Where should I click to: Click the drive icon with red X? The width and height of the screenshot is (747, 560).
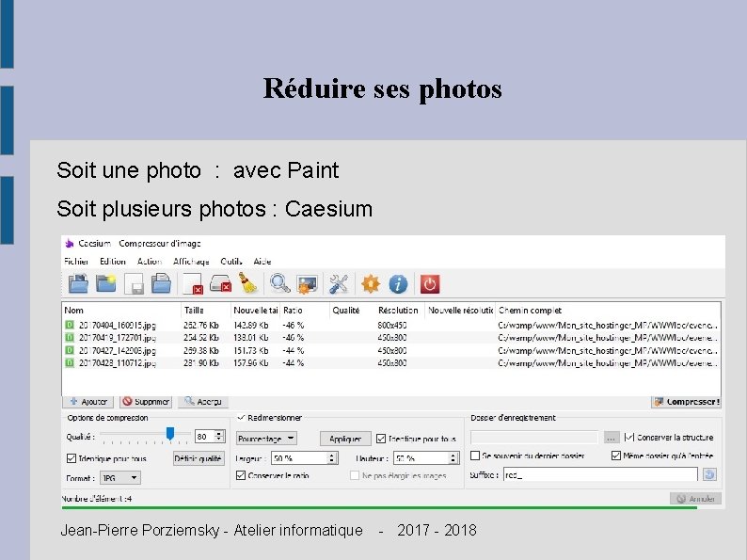tap(220, 283)
